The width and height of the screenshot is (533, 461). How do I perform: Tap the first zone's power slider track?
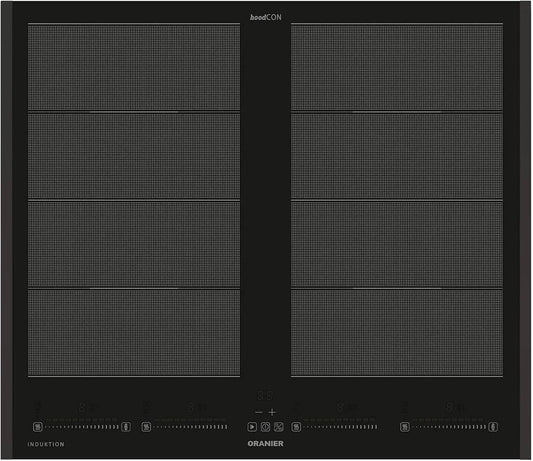coord(82,427)
